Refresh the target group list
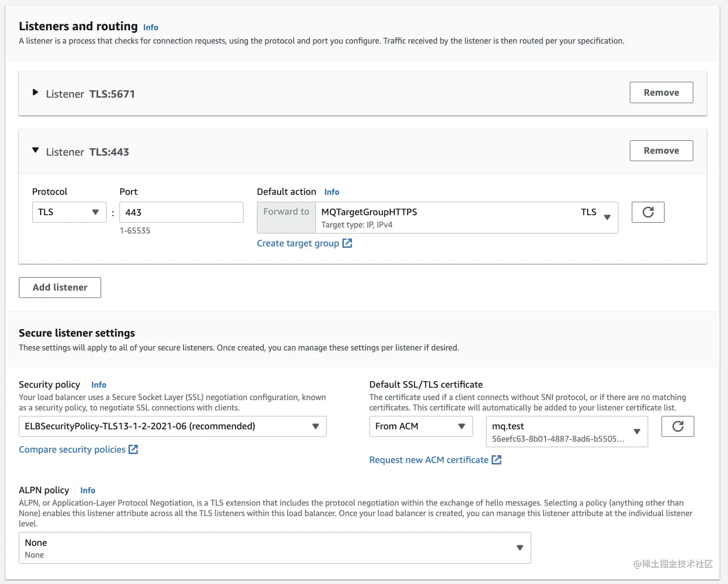The image size is (728, 584). tap(648, 212)
